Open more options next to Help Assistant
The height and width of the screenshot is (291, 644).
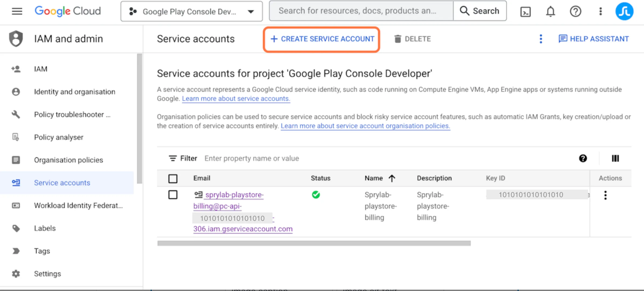coord(541,39)
